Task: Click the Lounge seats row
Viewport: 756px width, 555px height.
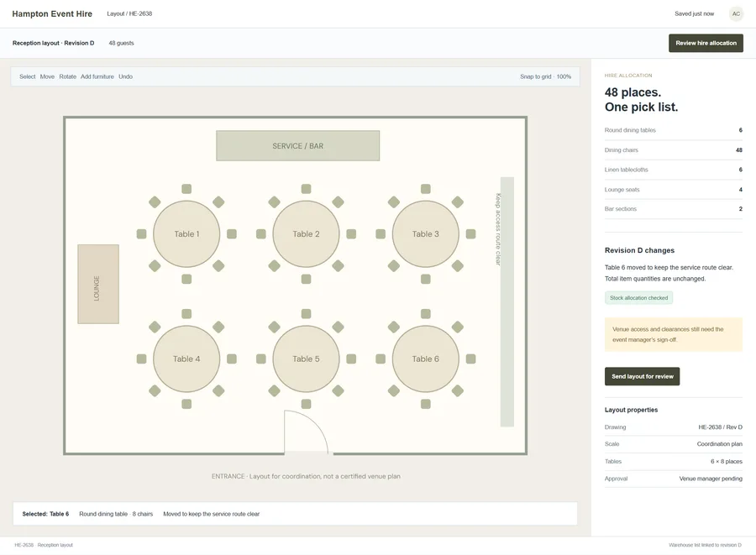Action: 674,189
